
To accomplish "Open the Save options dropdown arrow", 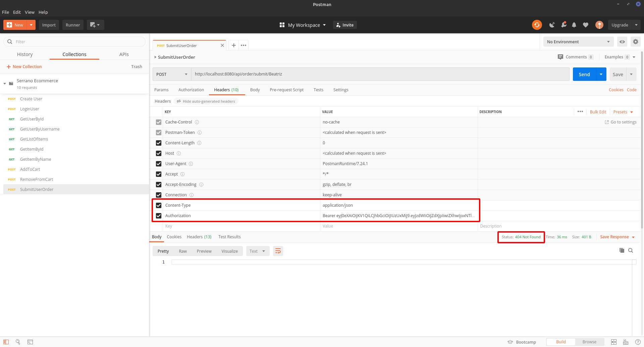I will [631, 74].
